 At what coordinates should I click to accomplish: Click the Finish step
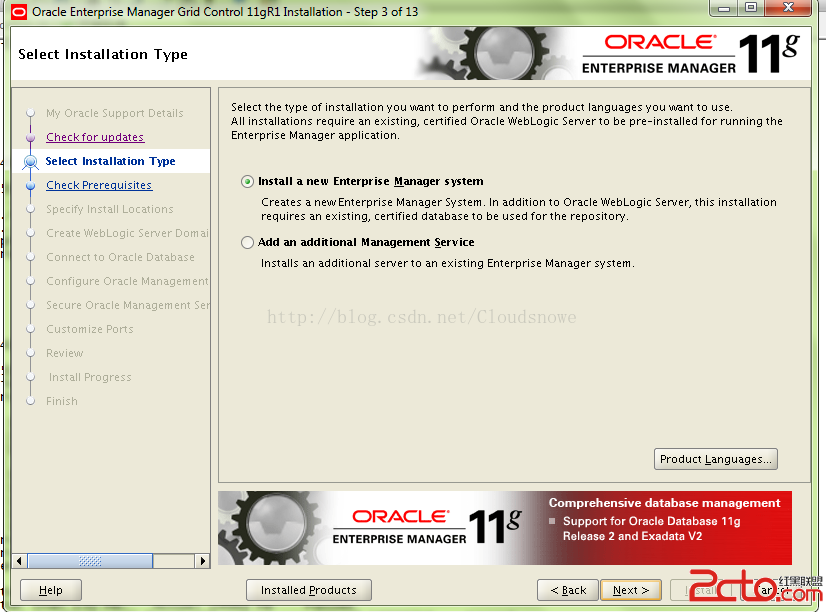coord(62,401)
